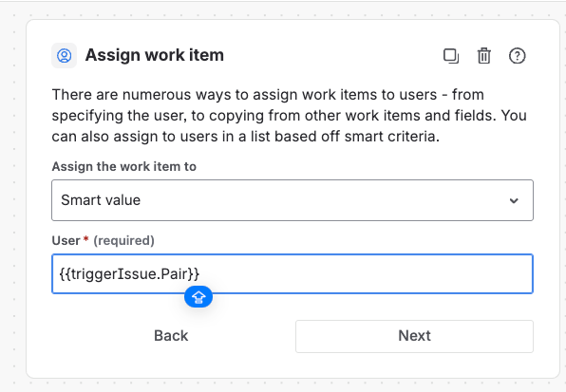
Task: Expand the chevron in the assignee selector
Action: click(x=514, y=200)
